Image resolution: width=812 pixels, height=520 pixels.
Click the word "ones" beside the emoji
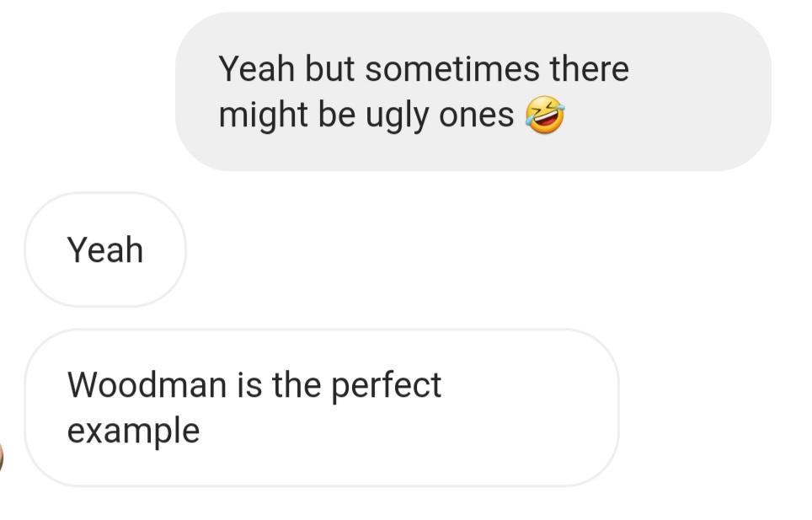(476, 116)
